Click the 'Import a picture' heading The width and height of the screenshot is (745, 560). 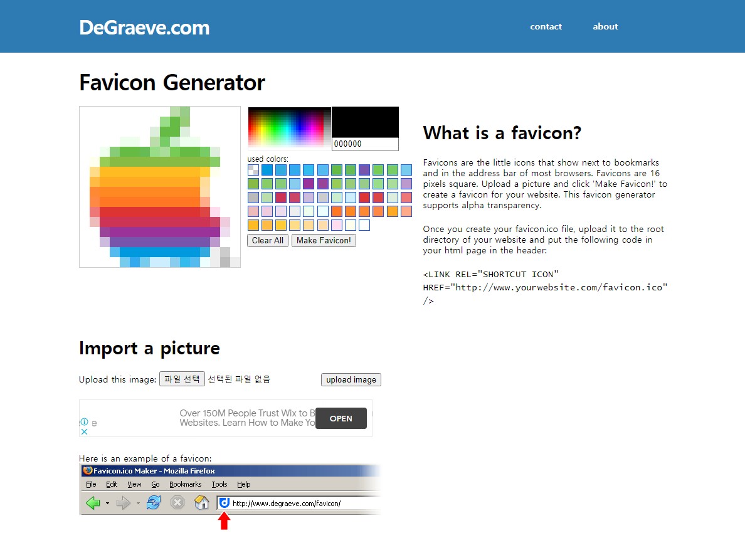(x=149, y=349)
